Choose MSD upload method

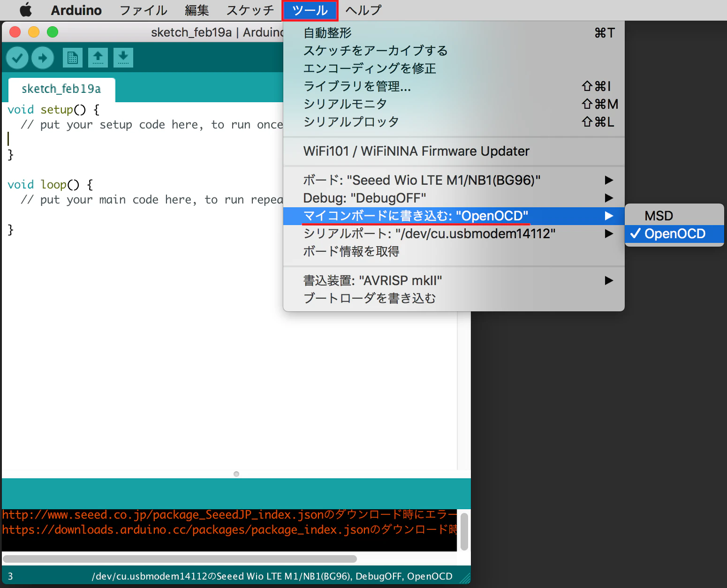[674, 216]
